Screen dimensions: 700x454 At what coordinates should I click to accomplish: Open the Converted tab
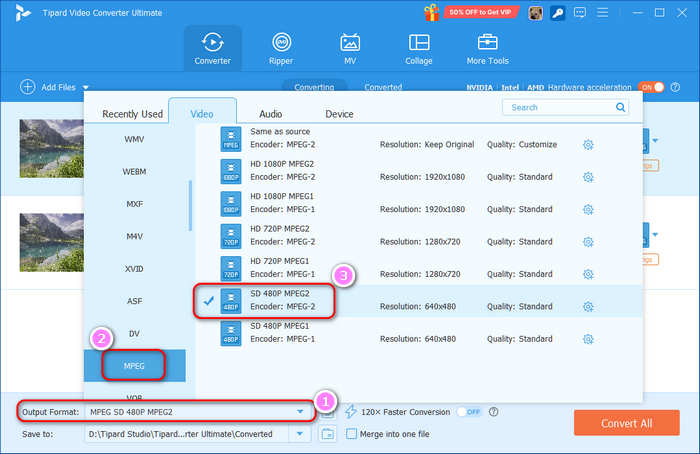click(x=383, y=86)
